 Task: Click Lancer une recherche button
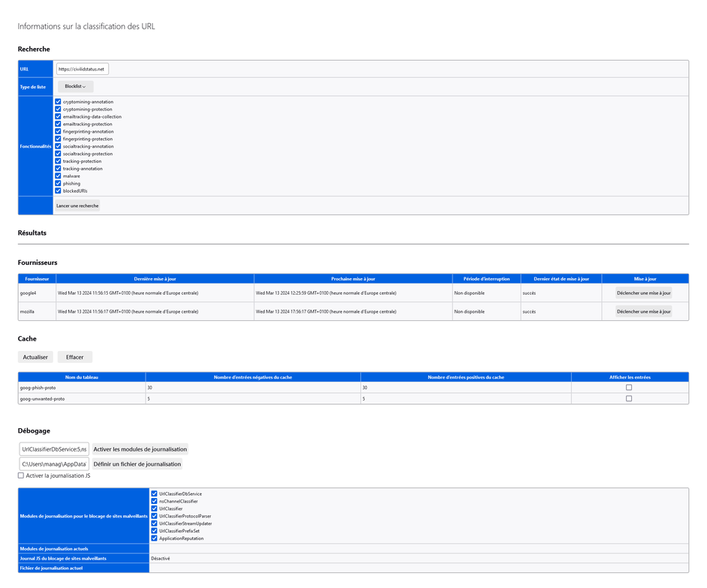[x=77, y=206]
